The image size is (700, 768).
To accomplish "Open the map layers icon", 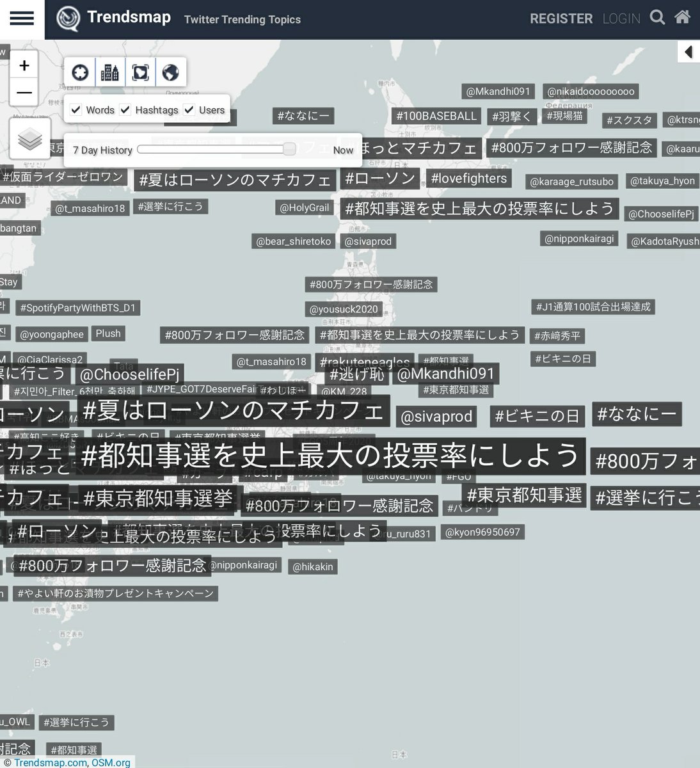I will [30, 138].
